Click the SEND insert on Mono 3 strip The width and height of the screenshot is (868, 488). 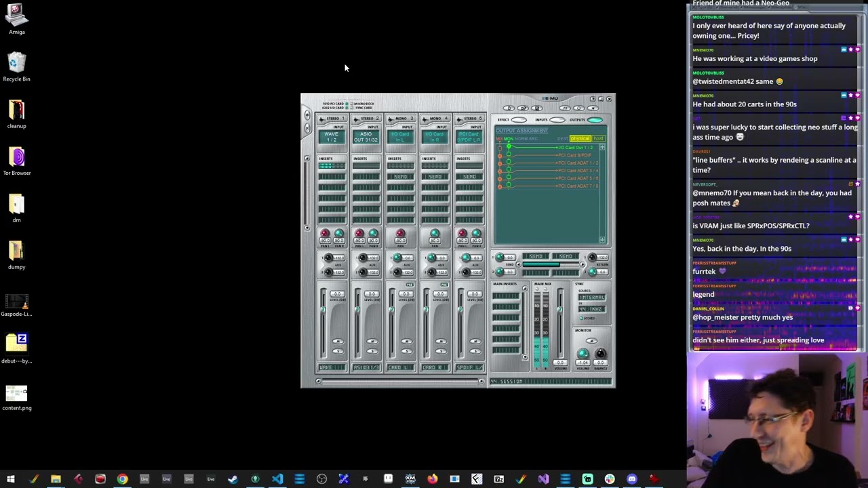pyautogui.click(x=400, y=177)
